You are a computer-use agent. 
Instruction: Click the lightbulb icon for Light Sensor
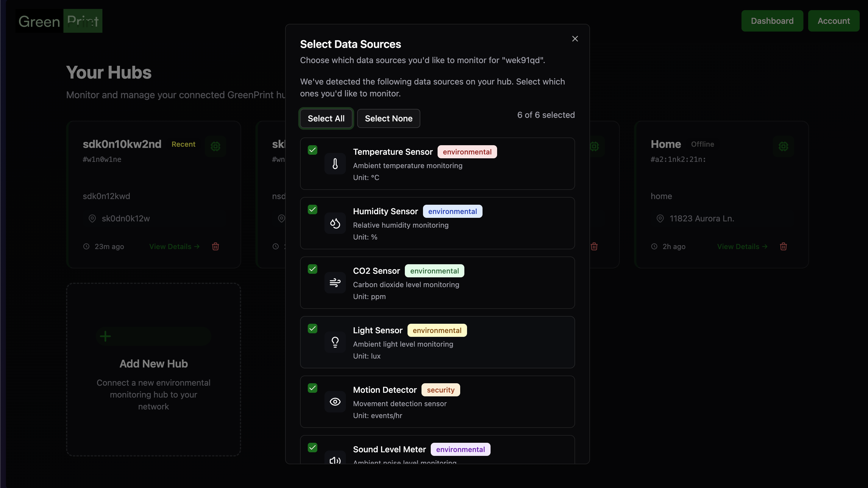pyautogui.click(x=335, y=342)
